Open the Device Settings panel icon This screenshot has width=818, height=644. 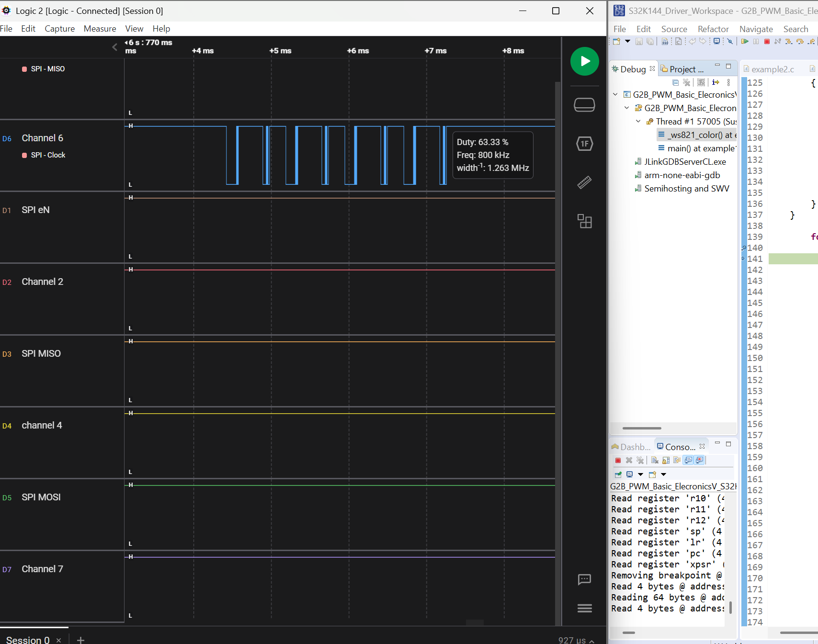pos(584,104)
